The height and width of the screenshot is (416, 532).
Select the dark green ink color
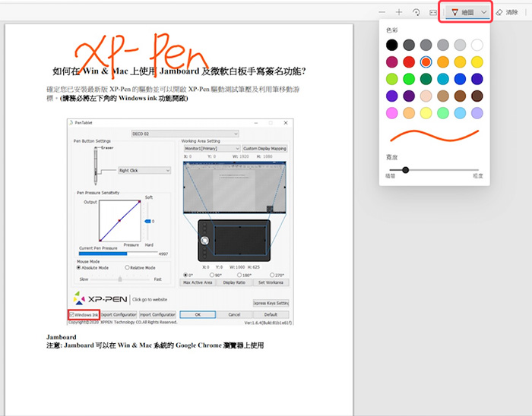426,79
